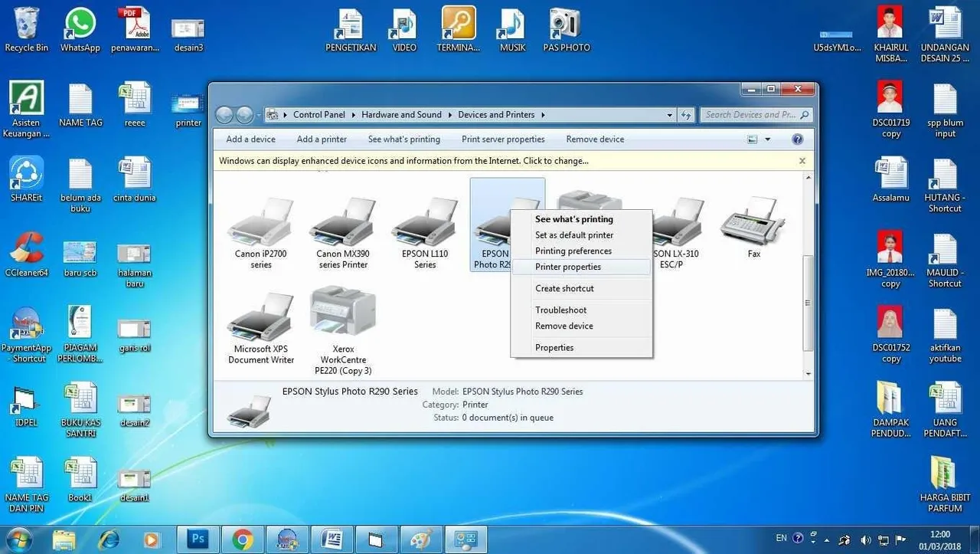Open Asisten Keuangan desktop icon
This screenshot has height=554, width=980.
[x=26, y=110]
